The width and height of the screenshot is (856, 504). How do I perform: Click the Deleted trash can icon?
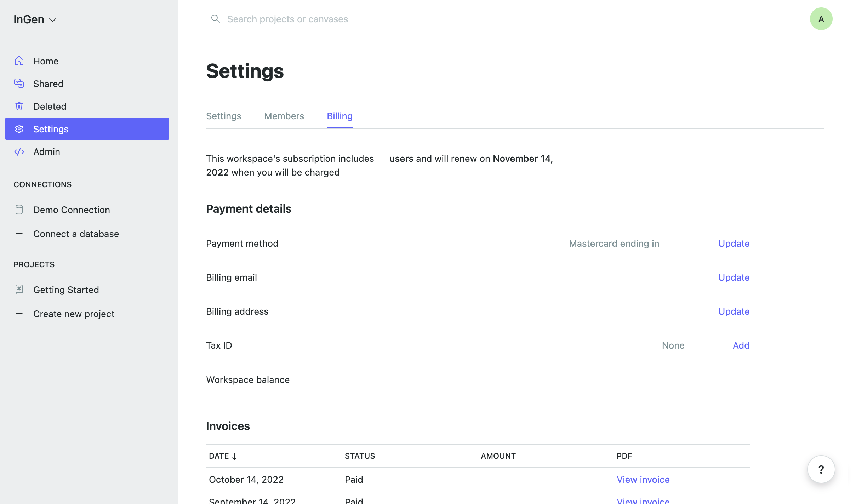pos(19,106)
